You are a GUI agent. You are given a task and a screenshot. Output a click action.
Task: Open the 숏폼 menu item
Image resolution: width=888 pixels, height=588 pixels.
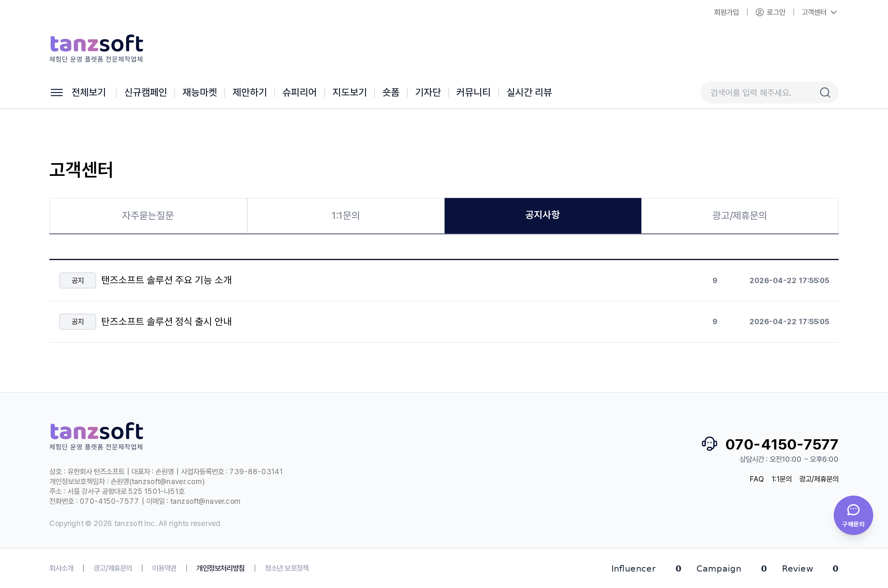391,92
